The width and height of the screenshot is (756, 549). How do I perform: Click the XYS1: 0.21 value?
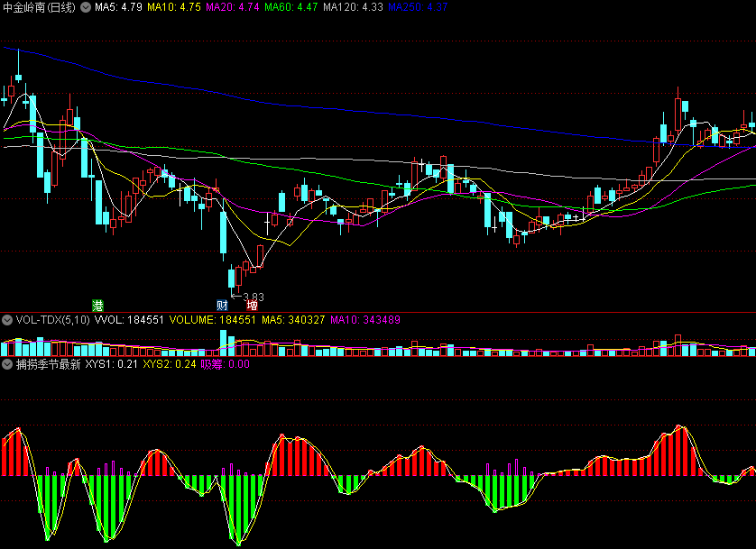[x=111, y=364]
